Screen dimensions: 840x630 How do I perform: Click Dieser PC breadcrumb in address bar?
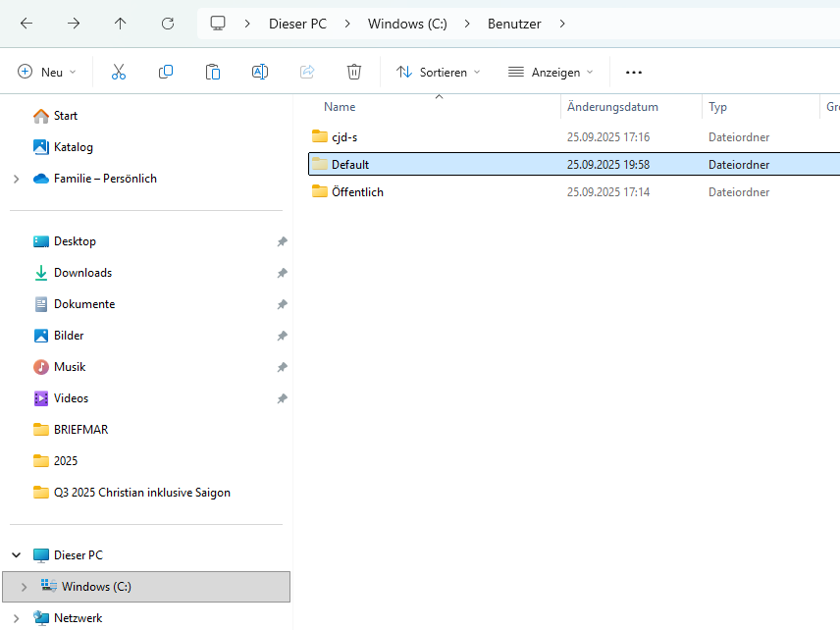pyautogui.click(x=298, y=25)
